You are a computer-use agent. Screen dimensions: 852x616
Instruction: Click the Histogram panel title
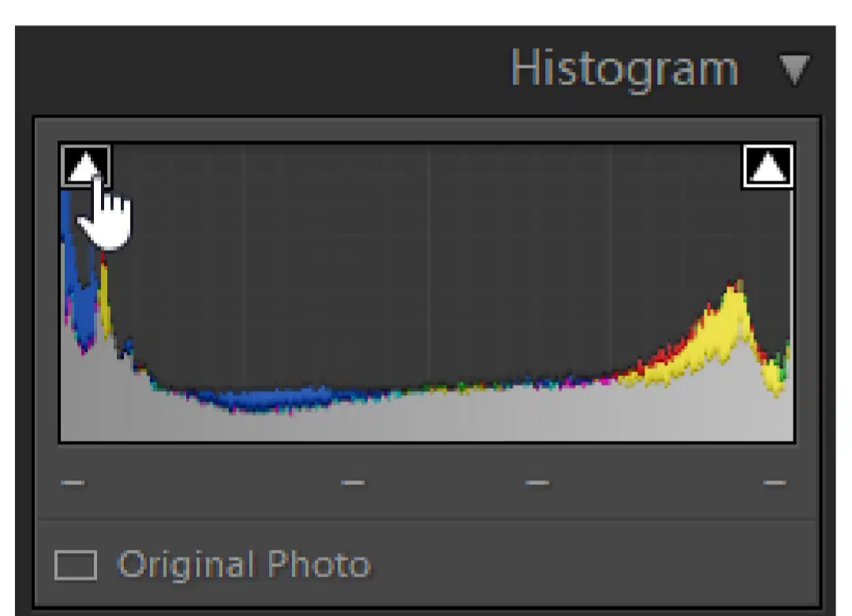click(x=625, y=69)
